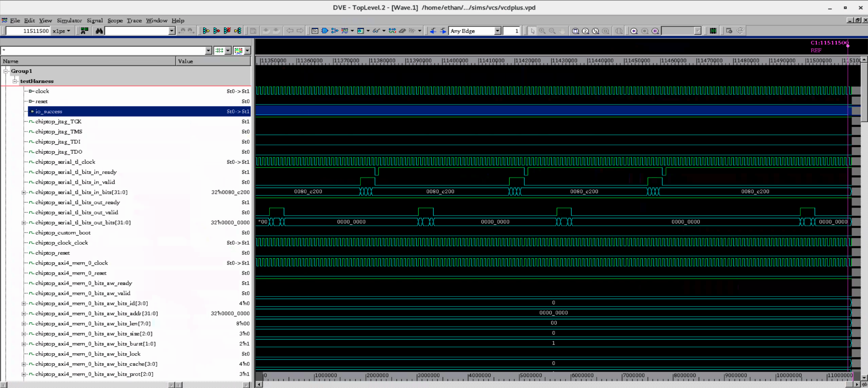Open the Window menu
The width and height of the screenshot is (868, 388).
[157, 20]
